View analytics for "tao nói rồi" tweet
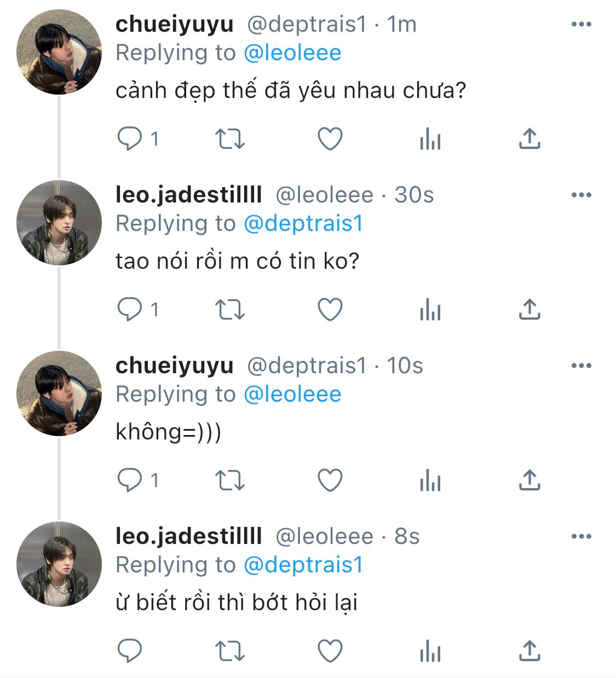Viewport: 616px width, 678px height. (x=430, y=310)
